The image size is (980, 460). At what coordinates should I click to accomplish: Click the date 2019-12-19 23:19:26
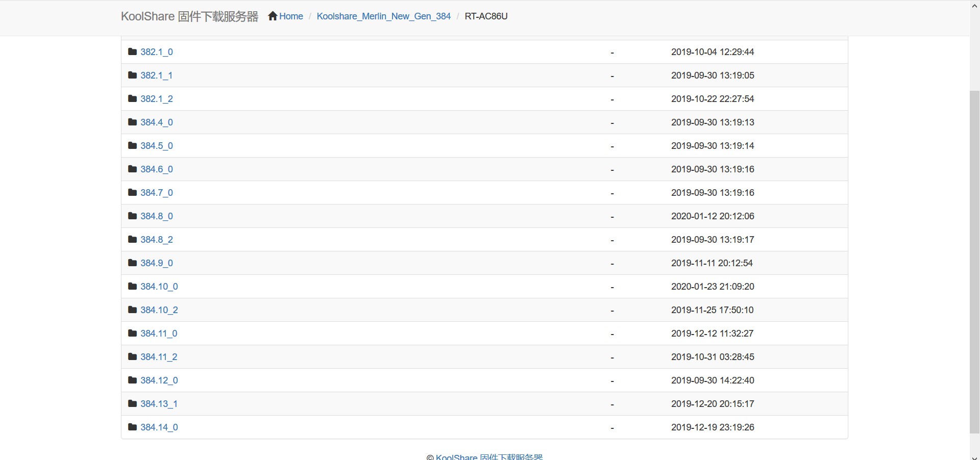point(713,427)
